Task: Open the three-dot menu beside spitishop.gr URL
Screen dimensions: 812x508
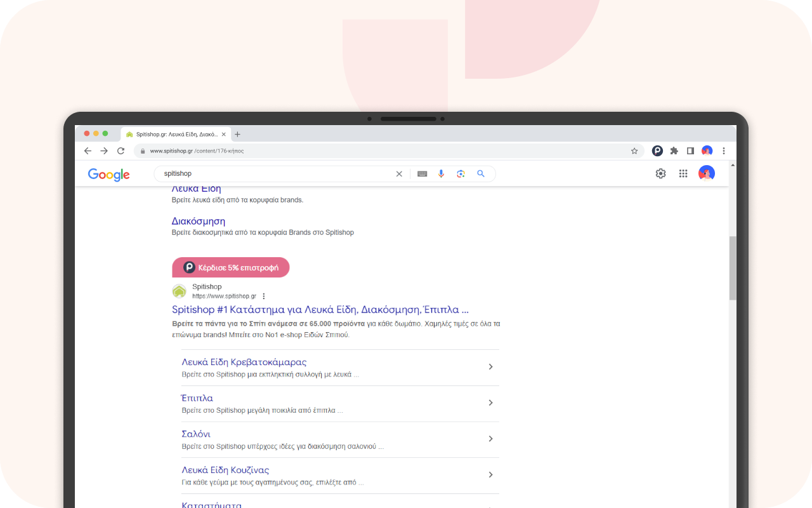Action: 264,296
